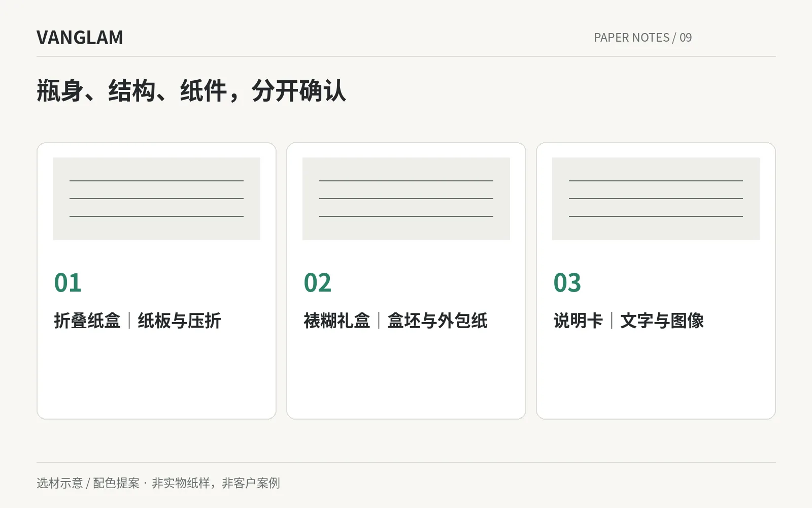Open the first card's lined thumbnail
Viewport: 812px width, 508px height.
156,199
